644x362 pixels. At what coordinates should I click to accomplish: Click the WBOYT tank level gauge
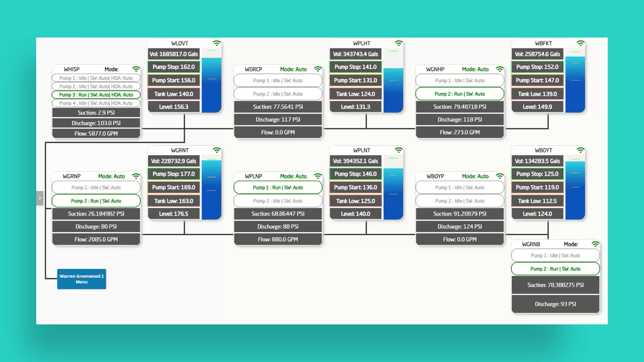(x=575, y=187)
